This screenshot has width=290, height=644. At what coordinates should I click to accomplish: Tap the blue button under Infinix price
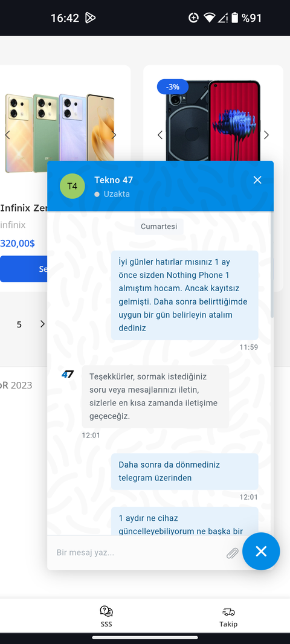pos(24,269)
